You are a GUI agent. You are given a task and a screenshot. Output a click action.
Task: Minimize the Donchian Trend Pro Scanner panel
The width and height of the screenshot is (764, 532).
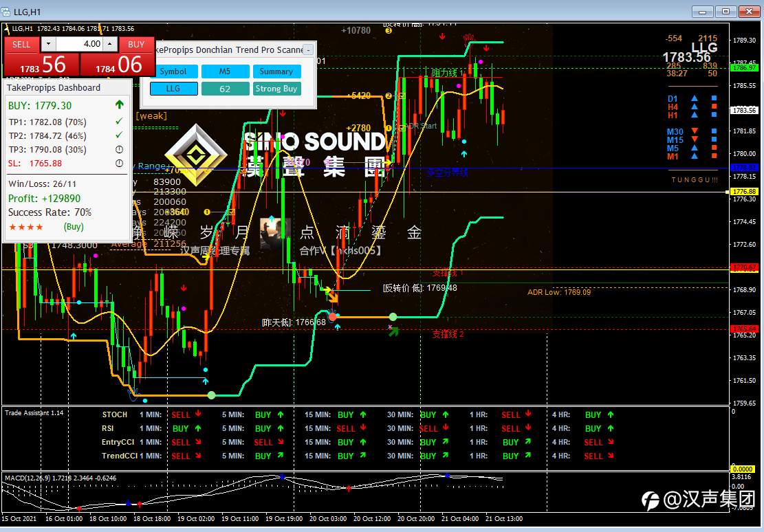(x=308, y=50)
